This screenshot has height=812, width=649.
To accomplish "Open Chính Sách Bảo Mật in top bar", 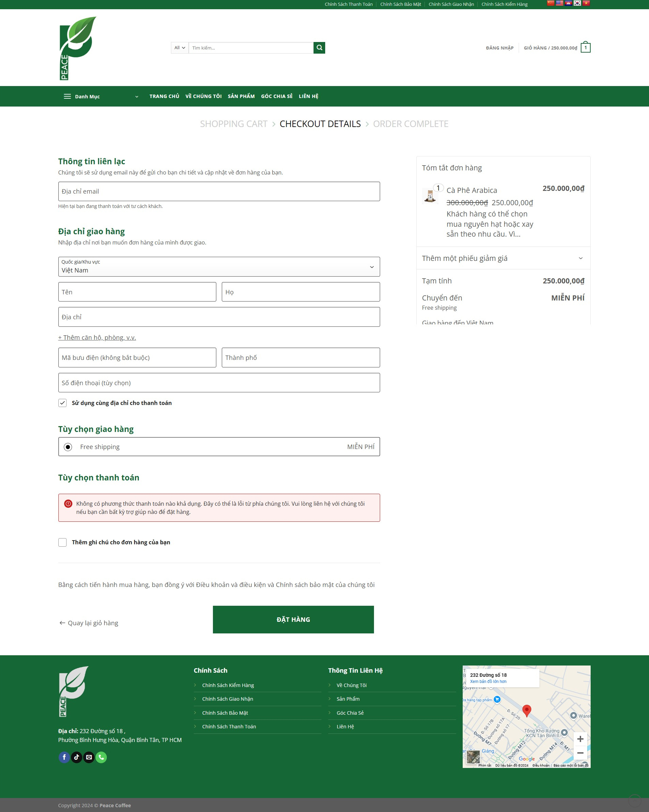I will coord(401,4).
